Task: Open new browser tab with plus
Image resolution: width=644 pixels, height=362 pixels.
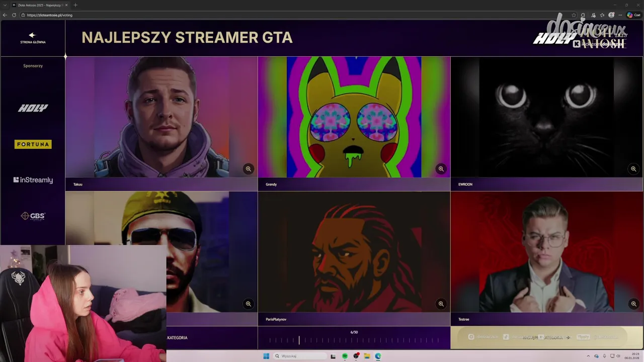Action: coord(75,5)
